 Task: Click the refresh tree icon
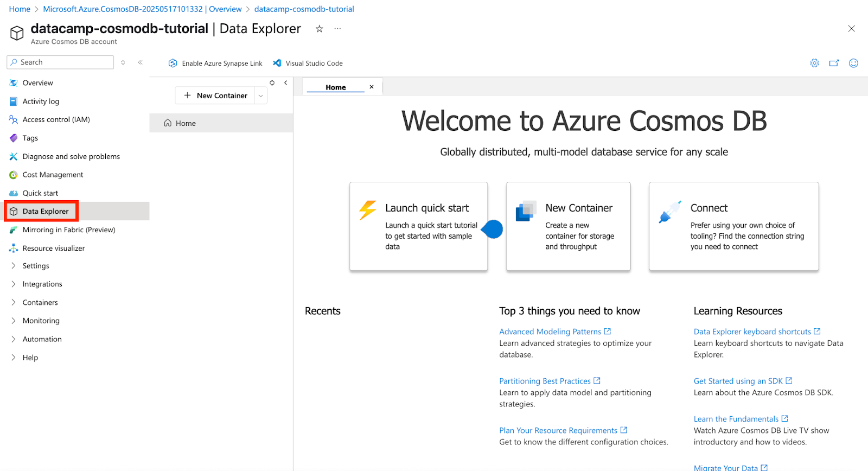tap(272, 82)
